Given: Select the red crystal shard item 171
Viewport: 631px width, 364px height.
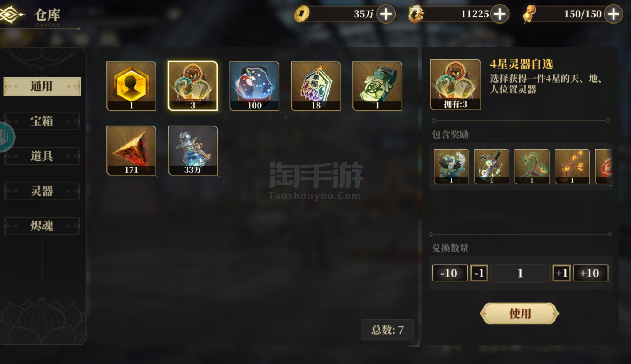Looking at the screenshot, I should coord(131,150).
